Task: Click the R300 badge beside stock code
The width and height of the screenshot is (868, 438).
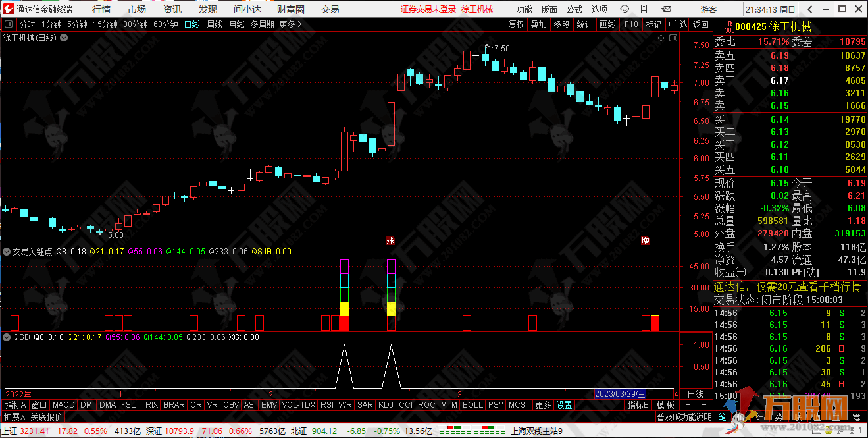Action: coord(729,27)
